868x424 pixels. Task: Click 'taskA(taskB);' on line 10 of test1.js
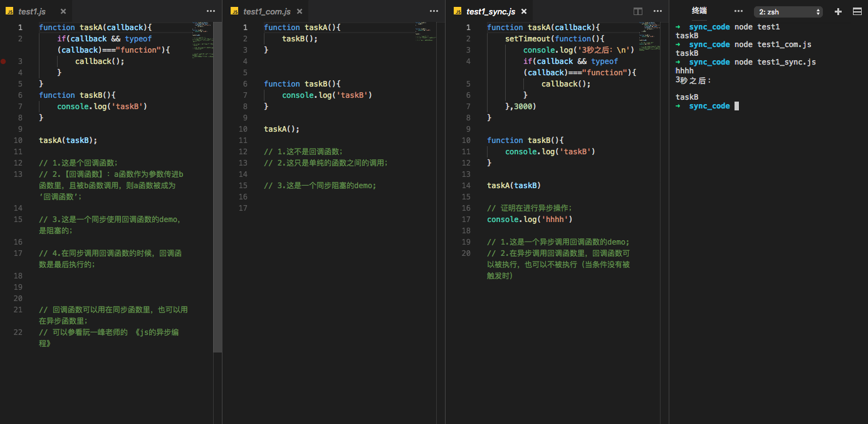[68, 140]
